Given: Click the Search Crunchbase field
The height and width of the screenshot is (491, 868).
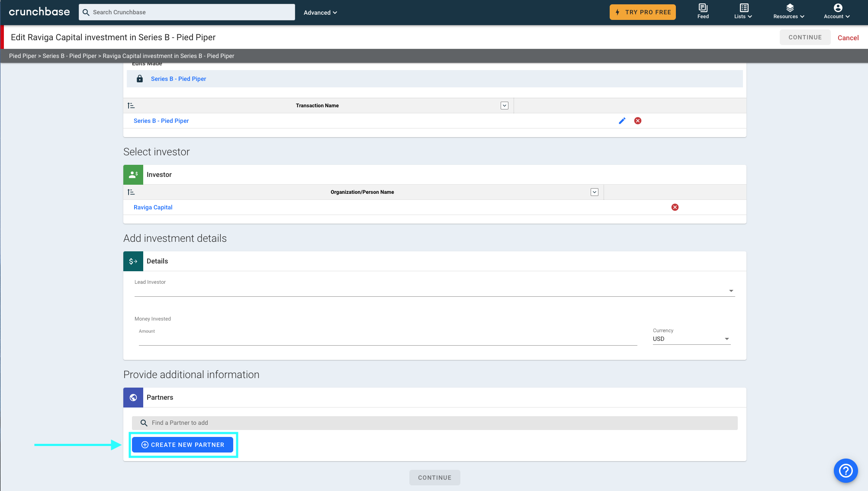Looking at the screenshot, I should coord(187,12).
